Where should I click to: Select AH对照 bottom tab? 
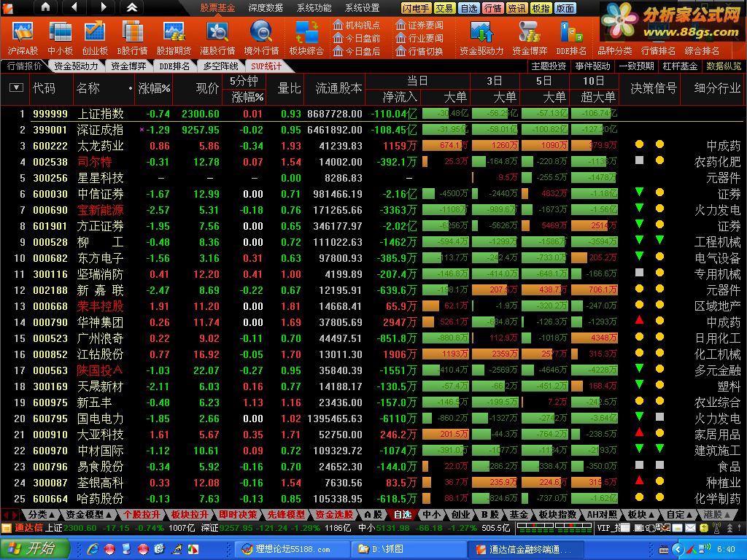[602, 515]
